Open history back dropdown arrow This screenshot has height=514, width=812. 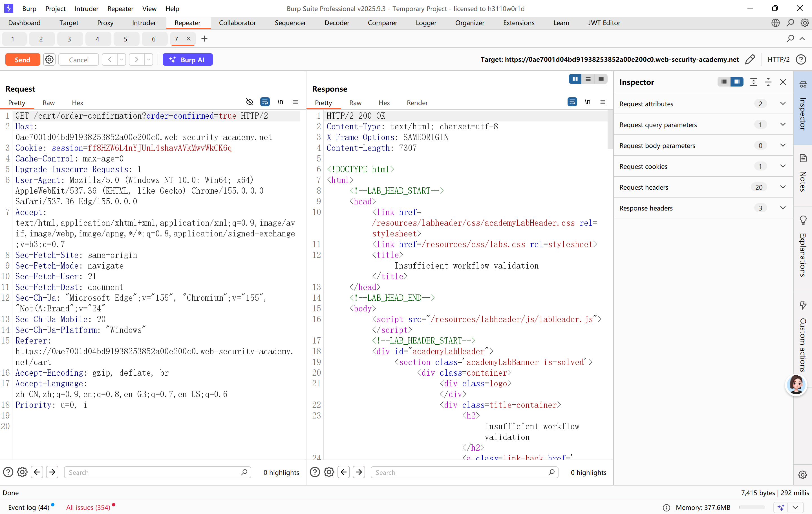click(x=122, y=60)
